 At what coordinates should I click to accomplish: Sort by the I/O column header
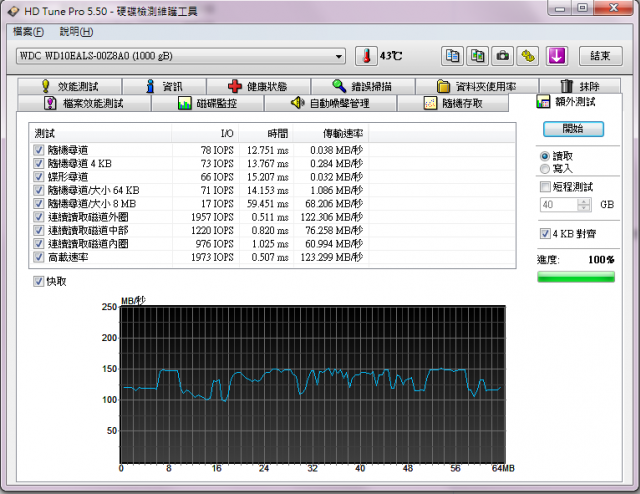[x=205, y=133]
